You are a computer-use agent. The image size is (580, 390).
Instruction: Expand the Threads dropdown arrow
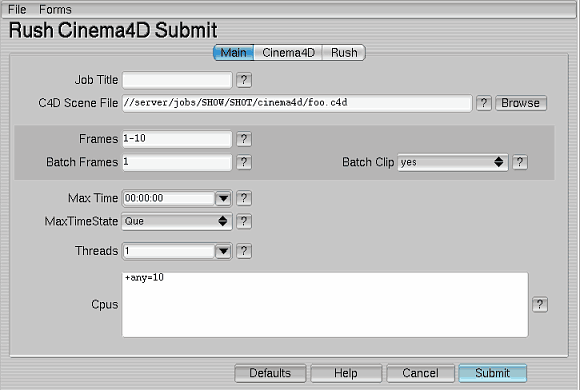pos(223,251)
